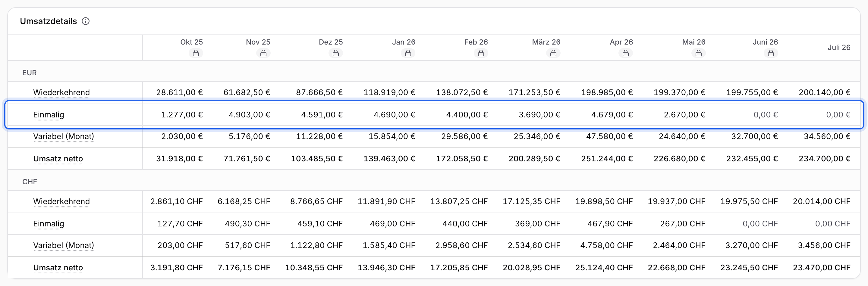The height and width of the screenshot is (286, 868).
Task: Click the lock icon under Mai 26
Action: (699, 53)
